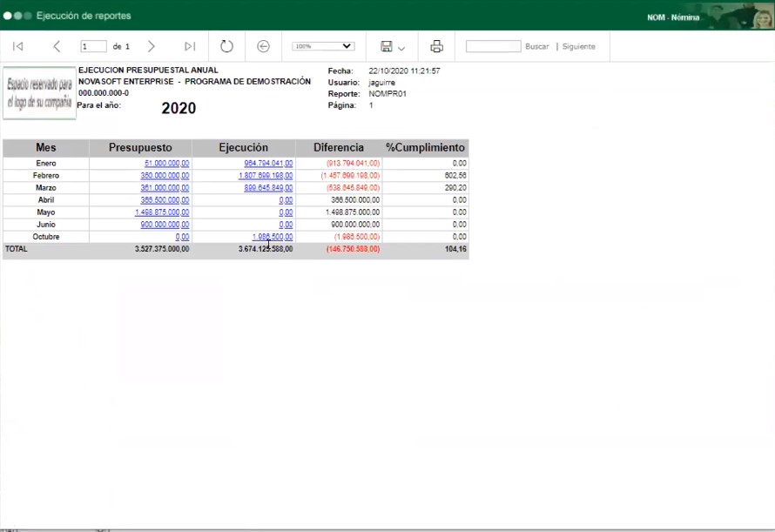The height and width of the screenshot is (532, 775).
Task: Refresh the report
Action: pyautogui.click(x=226, y=46)
